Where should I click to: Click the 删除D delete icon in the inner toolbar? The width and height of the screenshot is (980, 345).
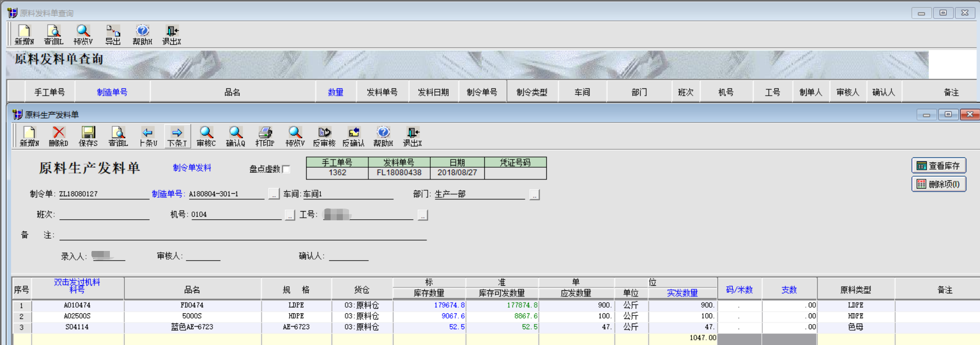click(x=59, y=137)
